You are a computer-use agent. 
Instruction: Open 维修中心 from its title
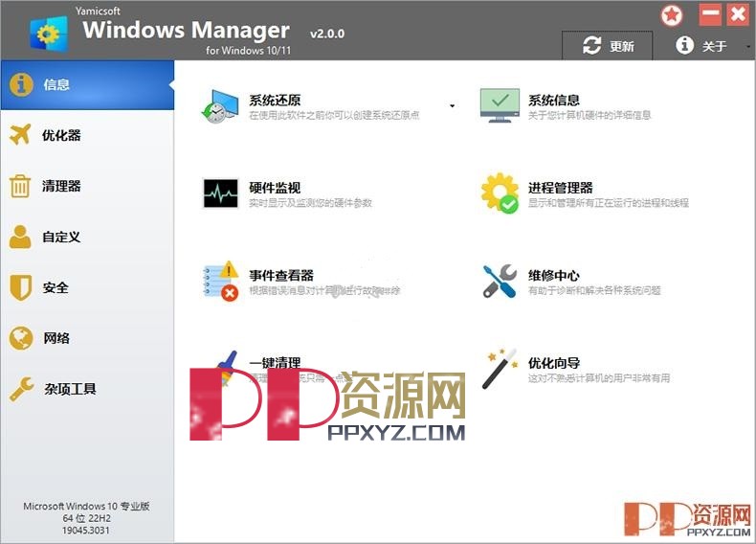pyautogui.click(x=553, y=276)
